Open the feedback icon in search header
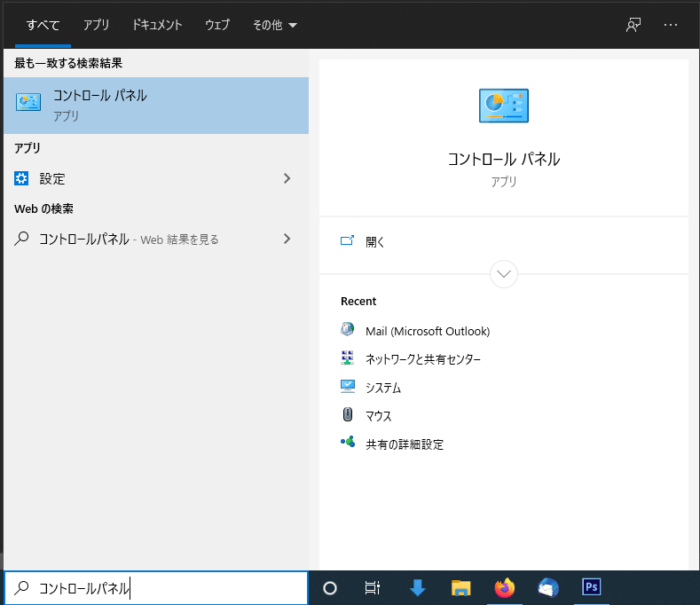This screenshot has height=605, width=700. coord(633,25)
